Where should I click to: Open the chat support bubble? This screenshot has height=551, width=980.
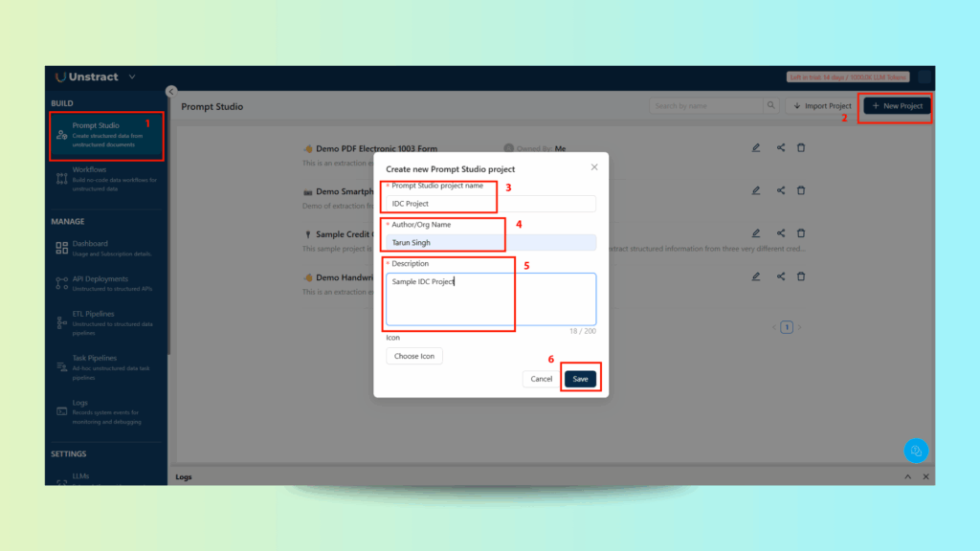click(916, 451)
